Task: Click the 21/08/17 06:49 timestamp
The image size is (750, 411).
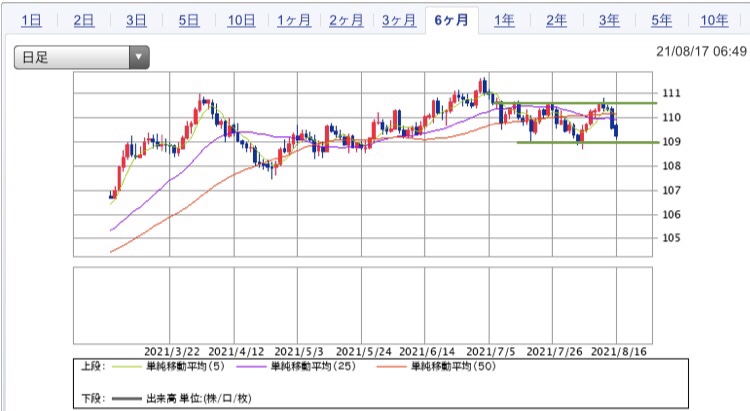Action: pos(701,51)
